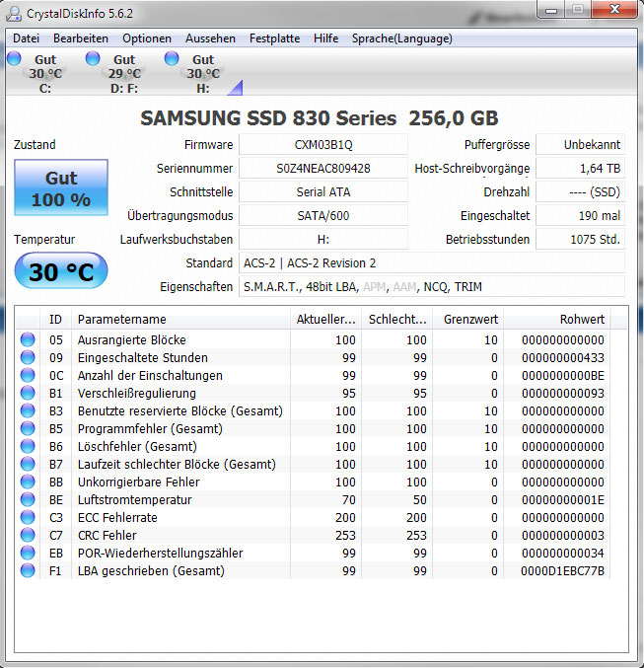644x668 pixels.
Task: Click status orb of ECC Fehlerrate row
Action: click(28, 517)
